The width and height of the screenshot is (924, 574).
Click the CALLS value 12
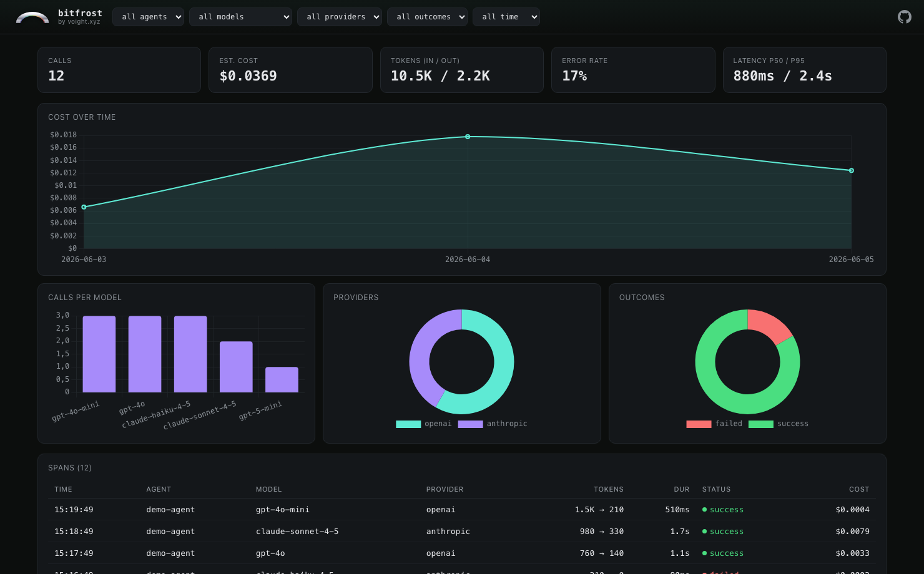[56, 76]
